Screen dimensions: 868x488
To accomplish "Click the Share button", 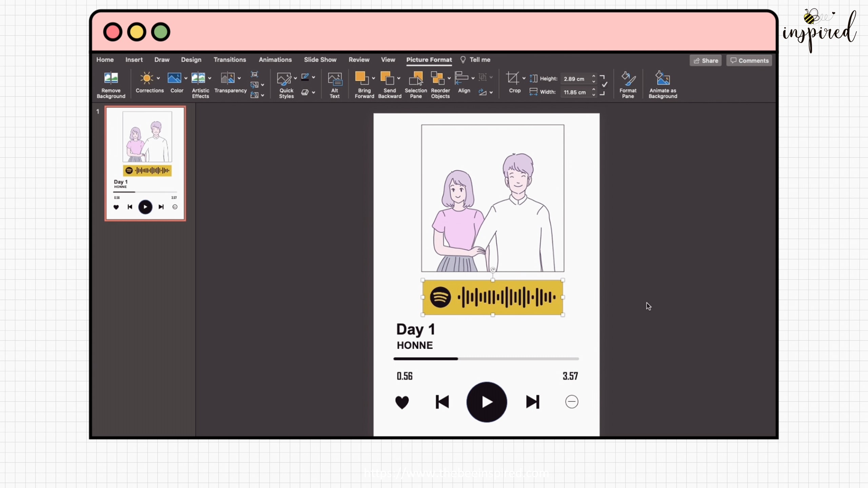I will [x=706, y=61].
